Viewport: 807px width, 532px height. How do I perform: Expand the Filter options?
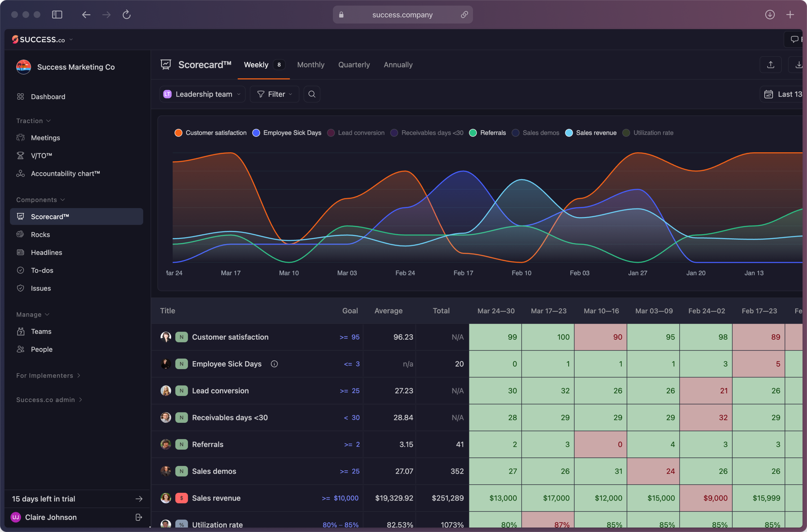(274, 94)
